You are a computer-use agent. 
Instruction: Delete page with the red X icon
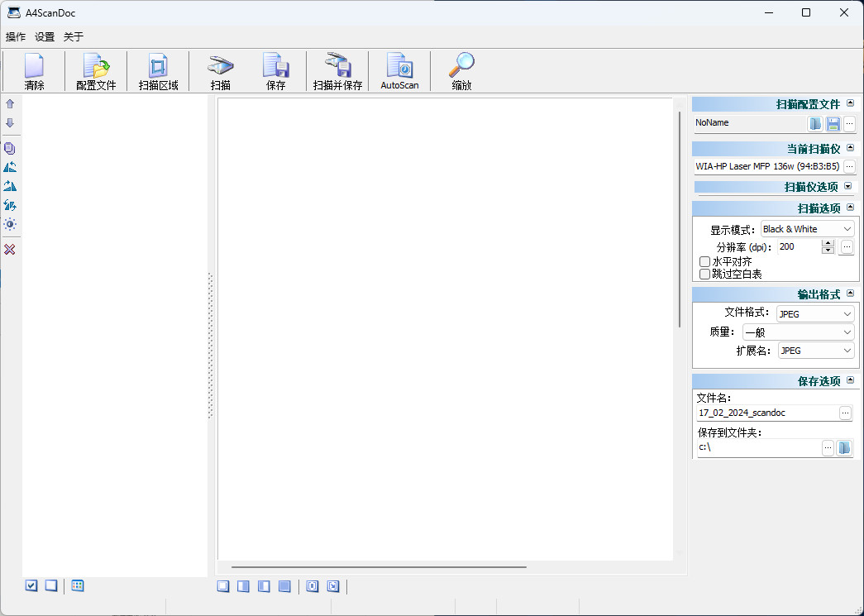tap(10, 250)
